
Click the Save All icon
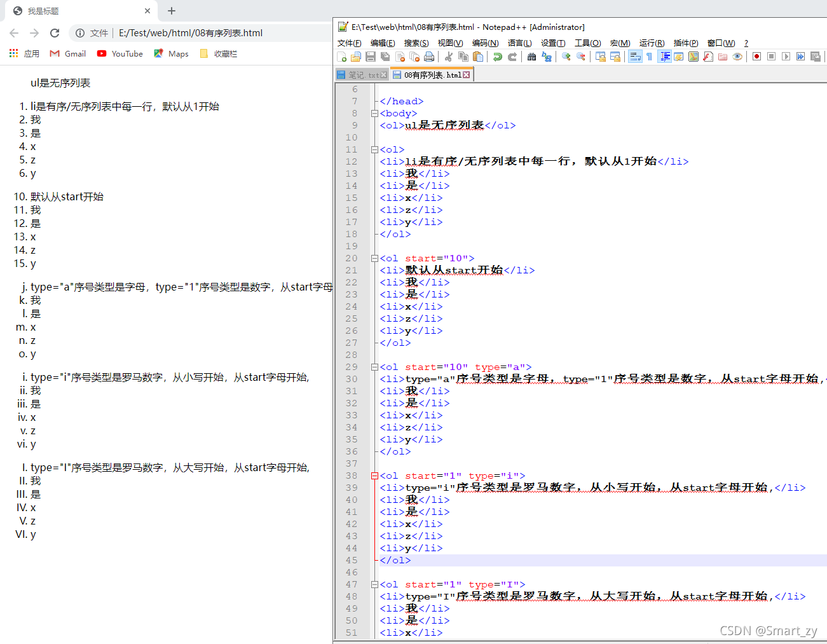point(385,57)
